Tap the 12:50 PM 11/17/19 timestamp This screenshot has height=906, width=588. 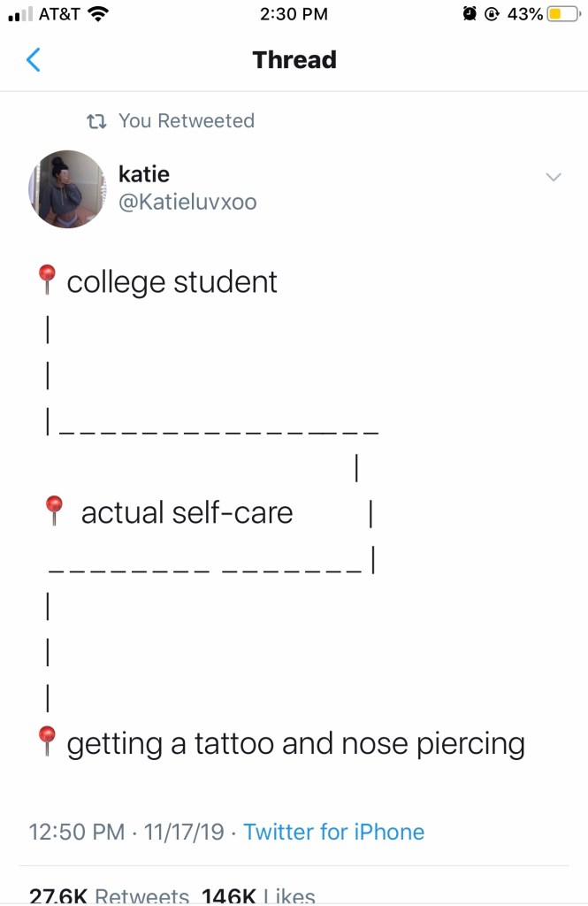tap(126, 832)
